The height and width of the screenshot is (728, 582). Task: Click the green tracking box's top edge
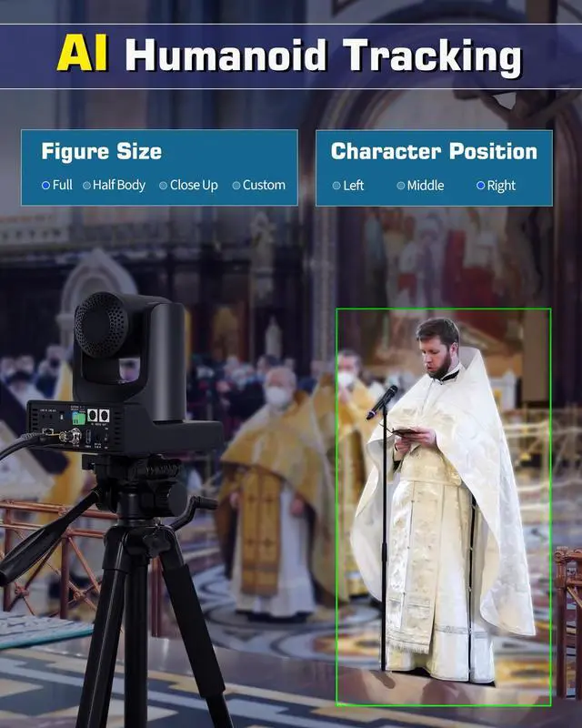443,309
